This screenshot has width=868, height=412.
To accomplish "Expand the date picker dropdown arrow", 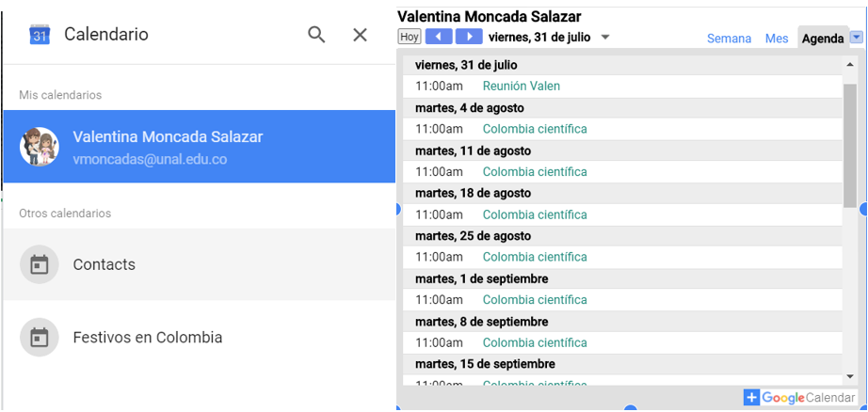I will 605,38.
